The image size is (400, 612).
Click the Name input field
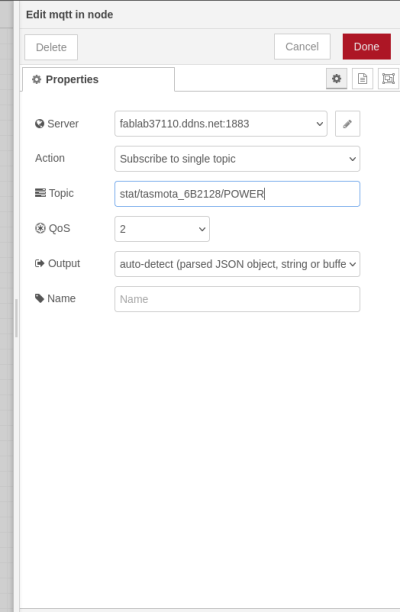237,299
